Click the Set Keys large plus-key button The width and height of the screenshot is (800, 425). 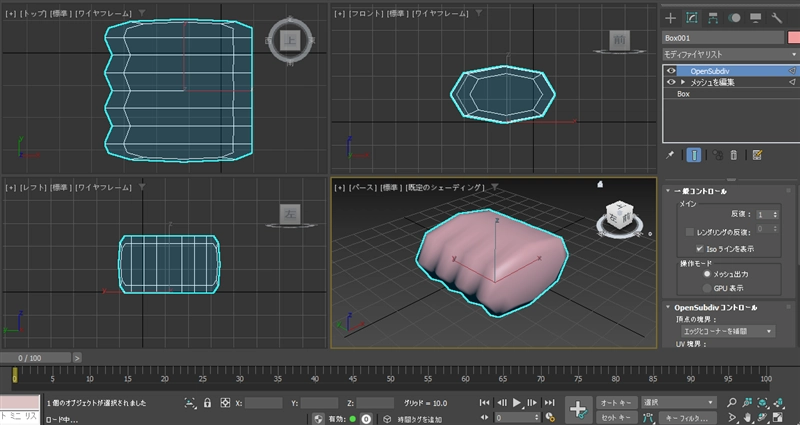[578, 409]
